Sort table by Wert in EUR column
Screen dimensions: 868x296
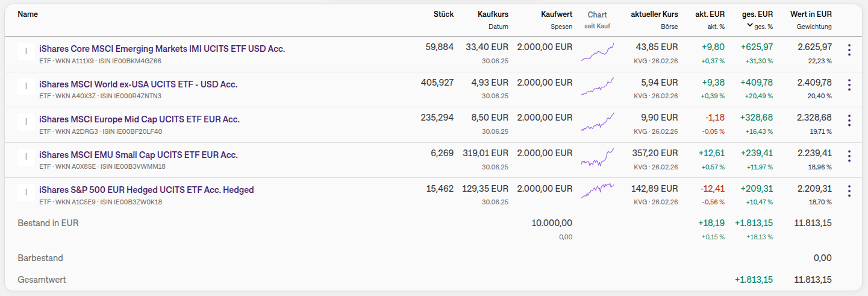click(811, 14)
